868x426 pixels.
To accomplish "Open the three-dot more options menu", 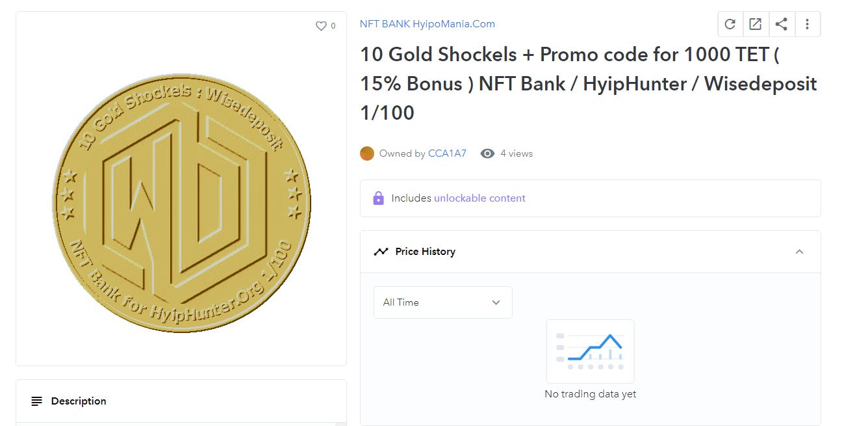I will [807, 24].
